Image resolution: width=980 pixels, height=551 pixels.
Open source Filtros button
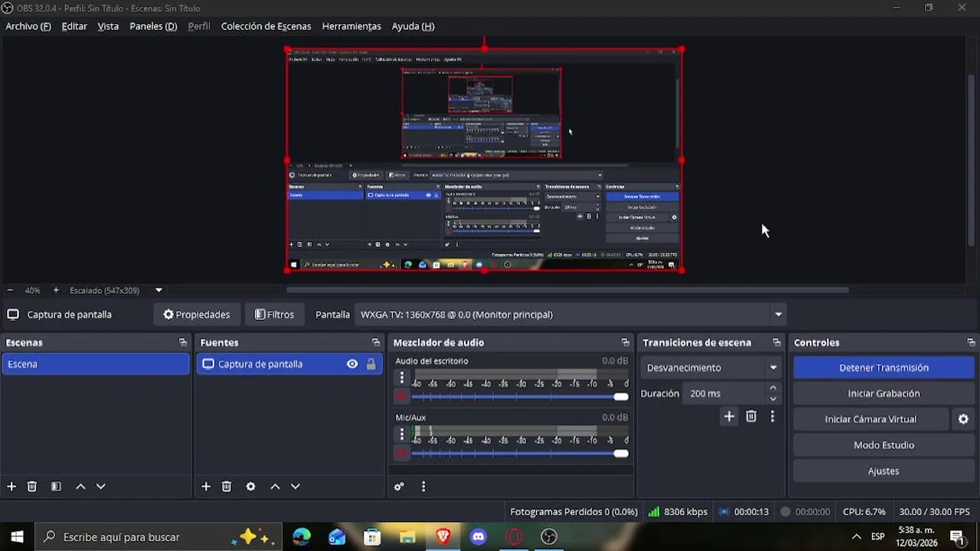click(274, 315)
